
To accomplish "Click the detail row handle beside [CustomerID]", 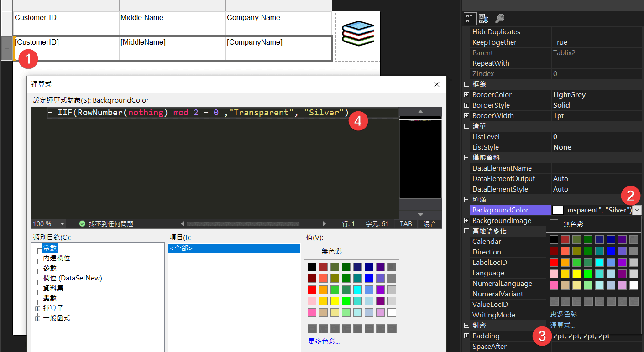I will [x=6, y=48].
